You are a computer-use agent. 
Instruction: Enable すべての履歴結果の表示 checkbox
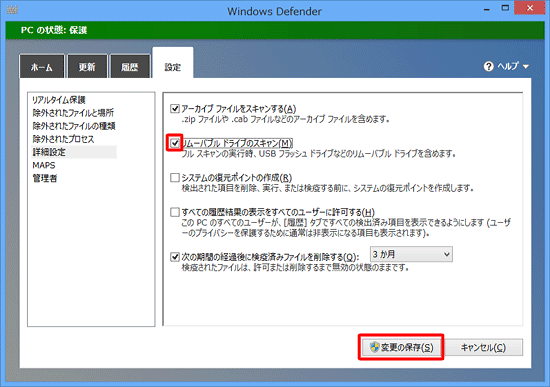pyautogui.click(x=175, y=212)
